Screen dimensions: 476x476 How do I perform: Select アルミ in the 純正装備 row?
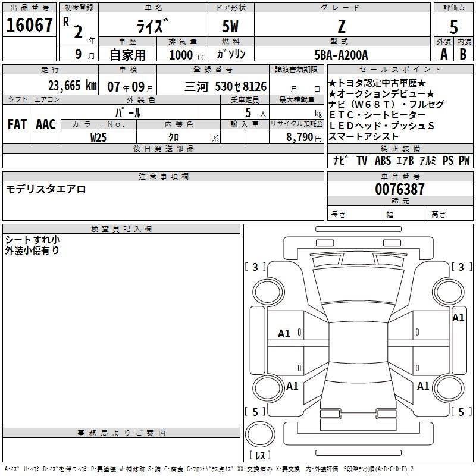click(x=428, y=160)
